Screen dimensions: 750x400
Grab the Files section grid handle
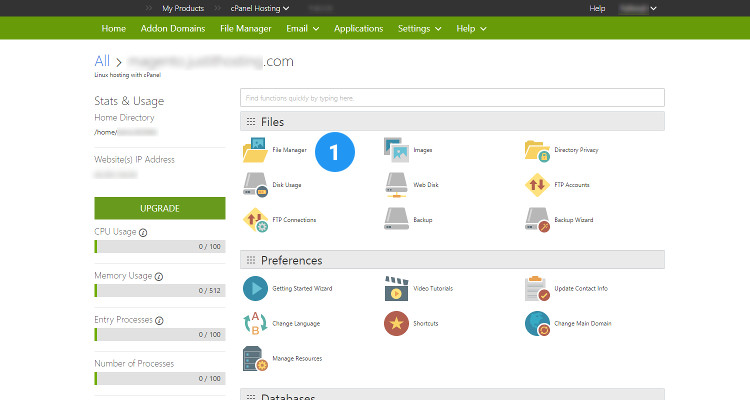(251, 122)
